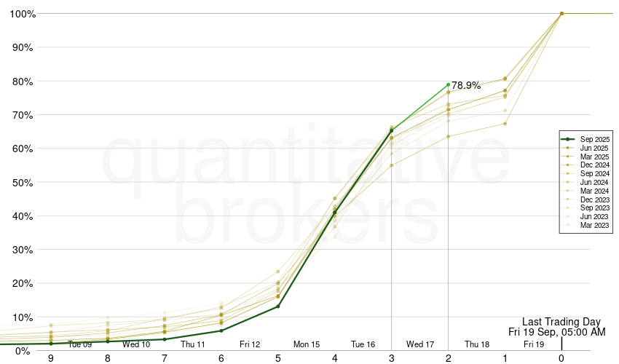Select Sep 2025 data point at day 4

(335, 212)
